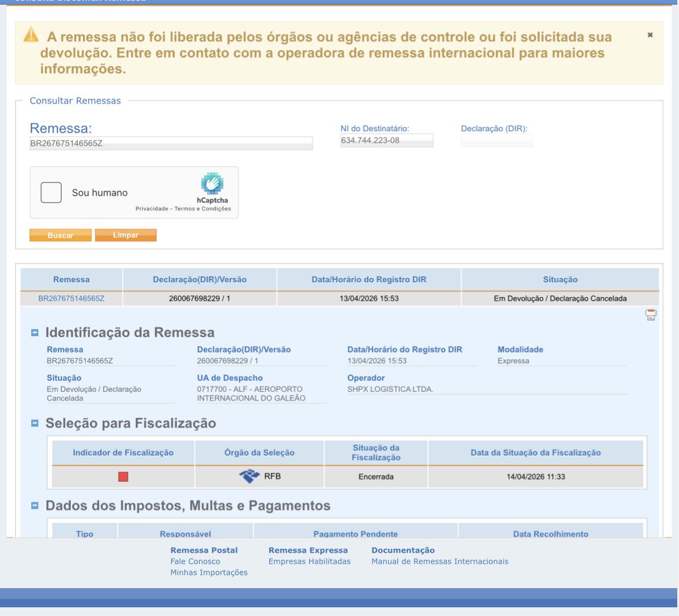Click the Situação column header
The image size is (679, 616).
tap(561, 279)
